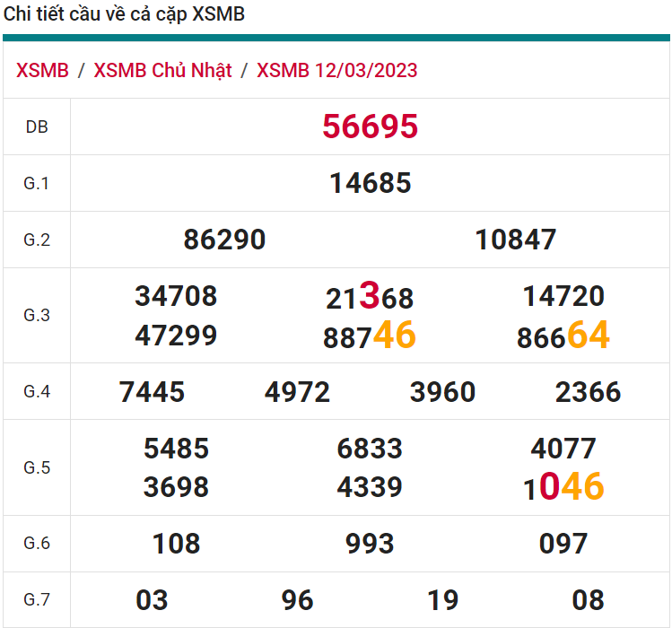
Task: Select the G.5 number 4339
Action: click(x=370, y=487)
